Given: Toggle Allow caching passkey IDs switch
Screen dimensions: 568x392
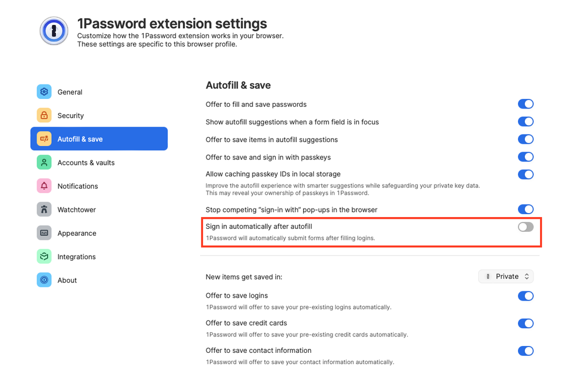Looking at the screenshot, I should coord(525,174).
